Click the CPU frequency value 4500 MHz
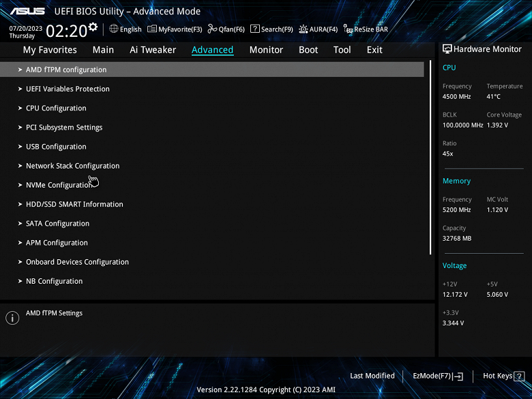The width and height of the screenshot is (532, 399). click(x=456, y=97)
